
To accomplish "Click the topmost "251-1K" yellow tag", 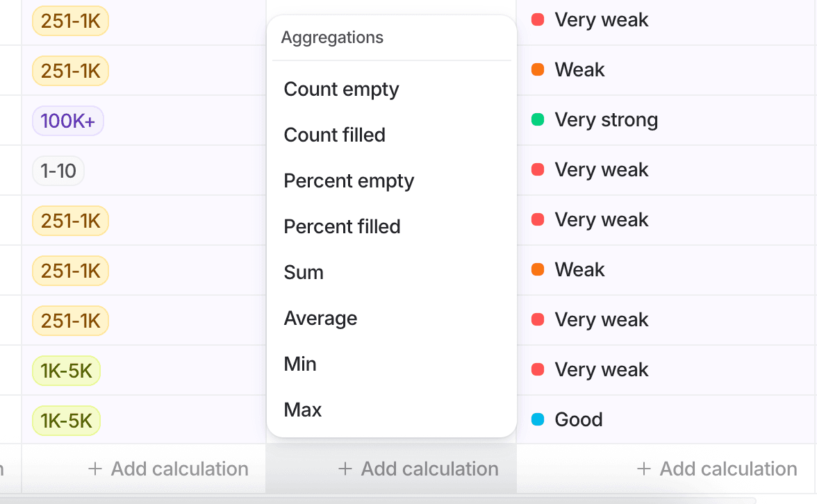I will click(70, 21).
